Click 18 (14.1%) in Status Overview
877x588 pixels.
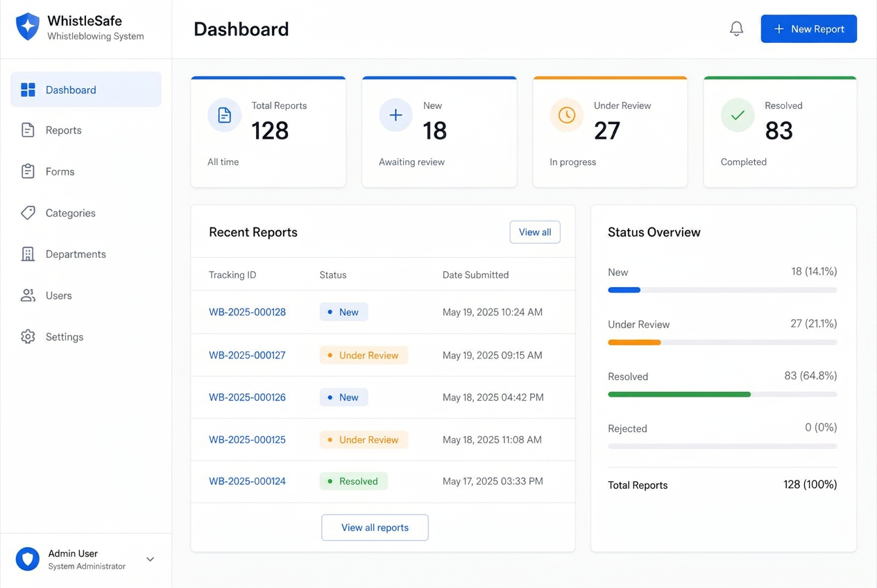[814, 271]
